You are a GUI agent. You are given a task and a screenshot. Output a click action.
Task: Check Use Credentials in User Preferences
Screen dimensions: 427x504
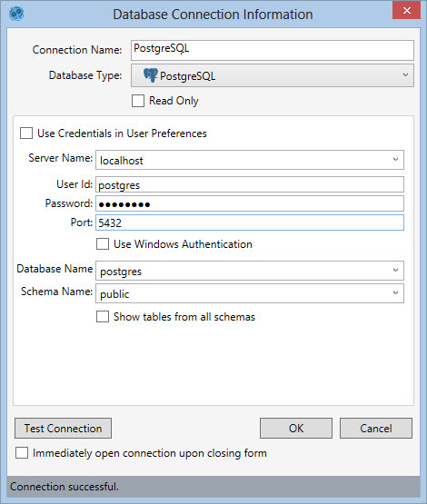pos(26,133)
